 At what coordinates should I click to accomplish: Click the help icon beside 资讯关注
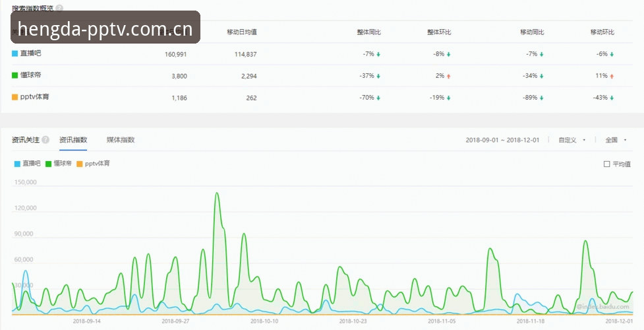[x=45, y=140]
